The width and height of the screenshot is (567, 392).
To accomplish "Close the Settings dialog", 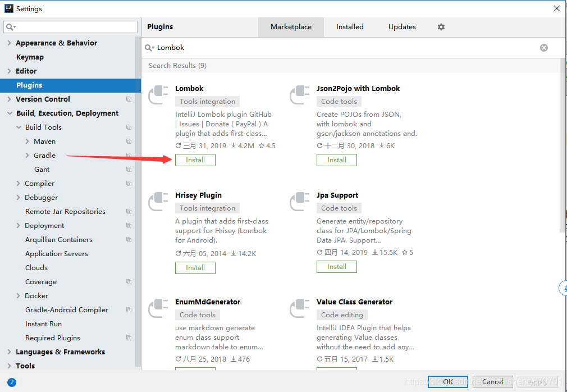I will click(557, 8).
